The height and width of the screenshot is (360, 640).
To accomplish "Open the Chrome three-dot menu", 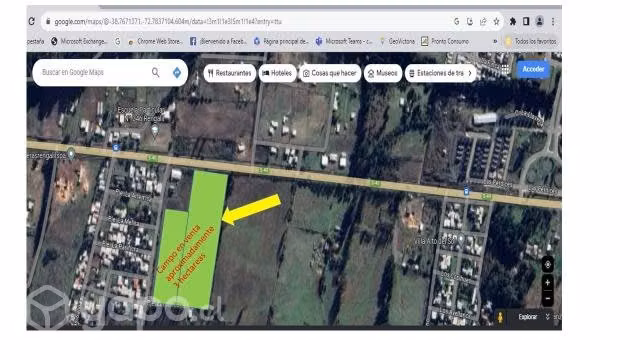I will tap(553, 22).
